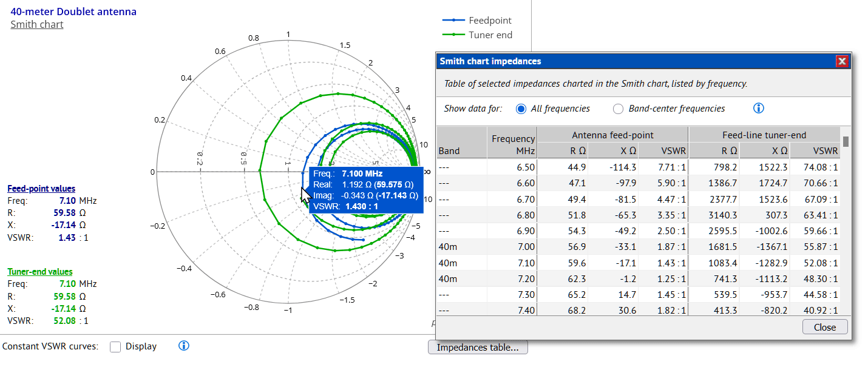The image size is (868, 367).
Task: Click the impedance table vertical scrollbar thumb
Action: 846,141
